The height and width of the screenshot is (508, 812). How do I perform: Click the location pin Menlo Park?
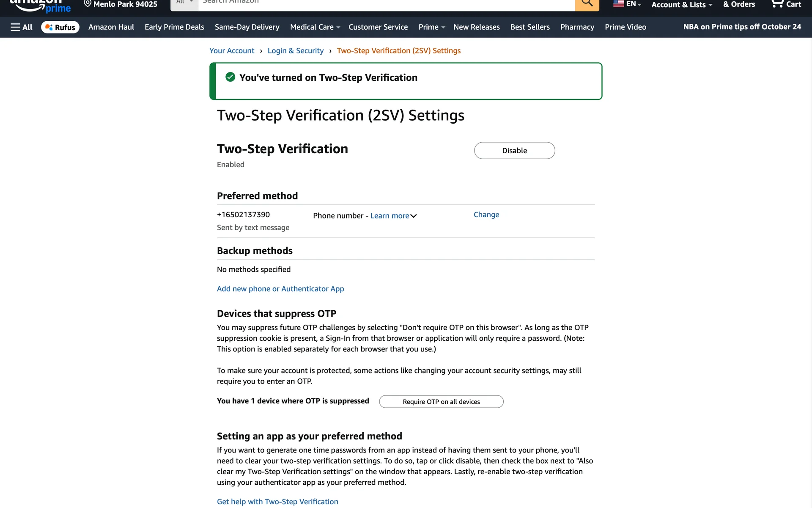coord(88,4)
